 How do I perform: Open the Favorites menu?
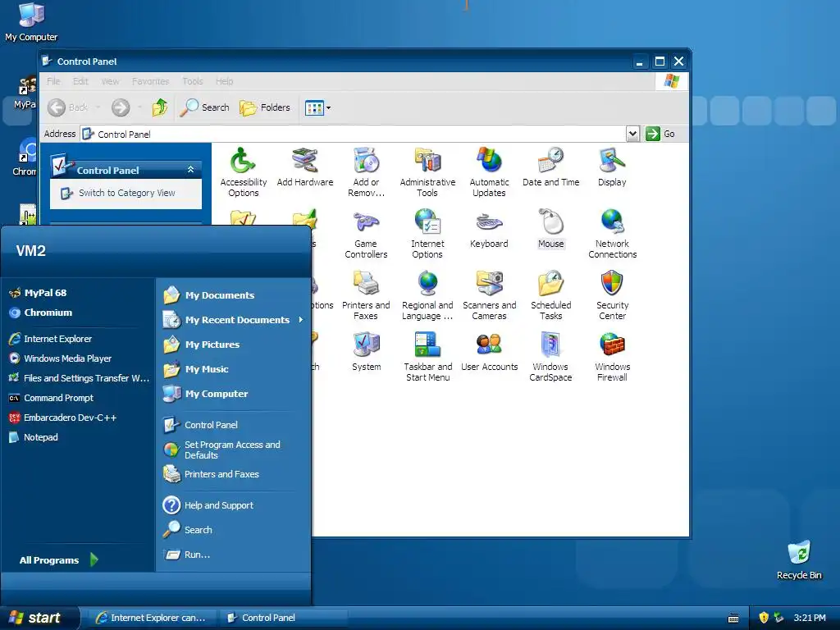[x=151, y=81]
